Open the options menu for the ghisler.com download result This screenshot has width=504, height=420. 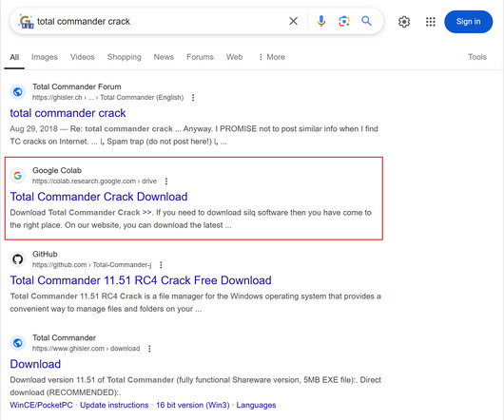[x=149, y=349]
